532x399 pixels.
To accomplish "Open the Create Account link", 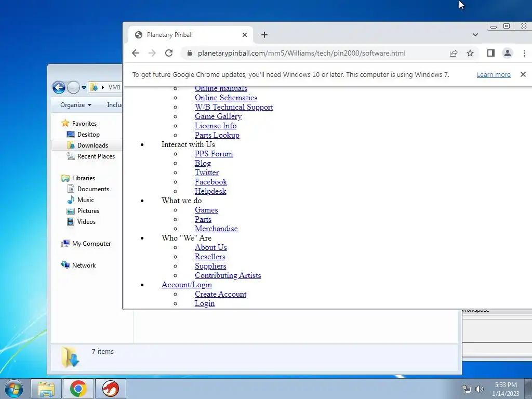I will point(220,294).
